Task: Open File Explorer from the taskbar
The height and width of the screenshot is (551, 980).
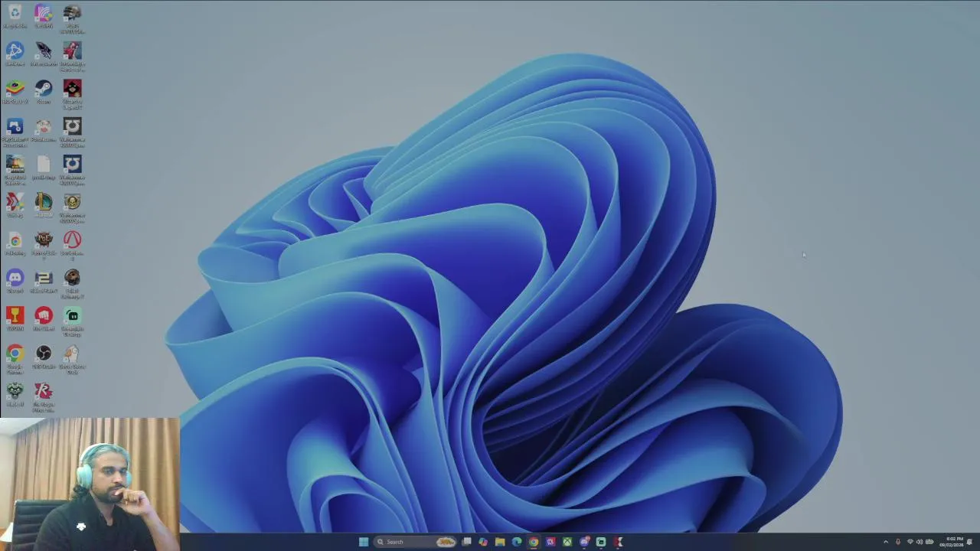Action: 500,542
